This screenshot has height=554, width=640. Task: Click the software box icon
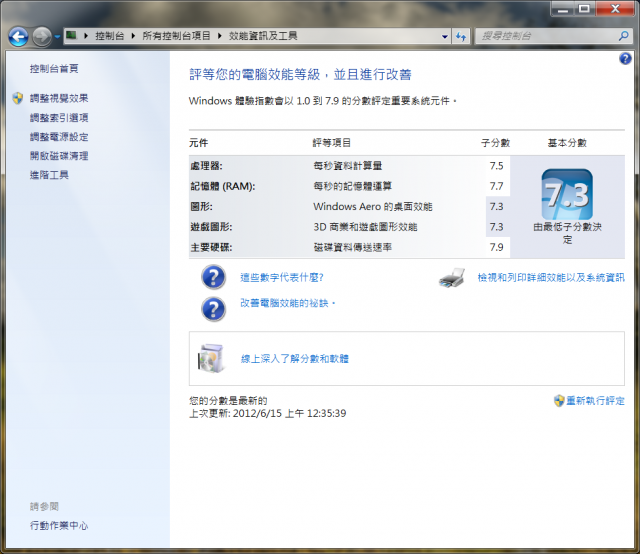coord(211,358)
